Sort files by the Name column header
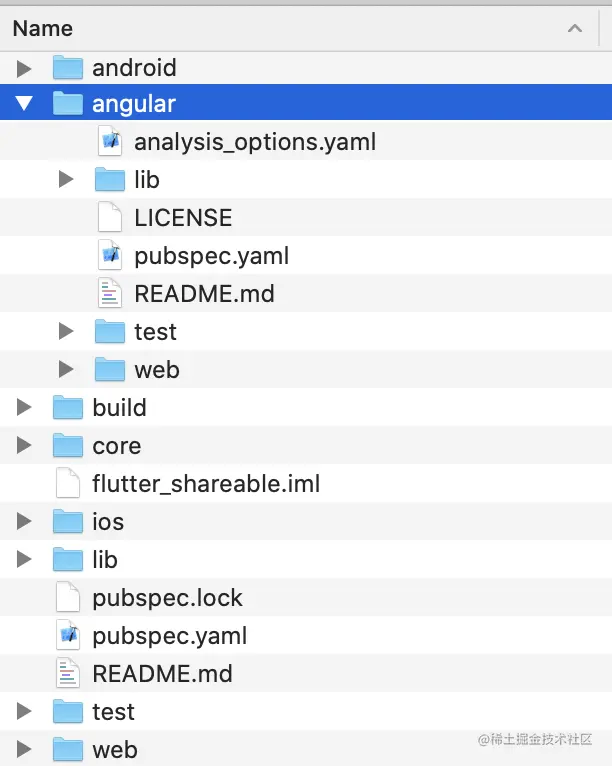 coord(43,28)
